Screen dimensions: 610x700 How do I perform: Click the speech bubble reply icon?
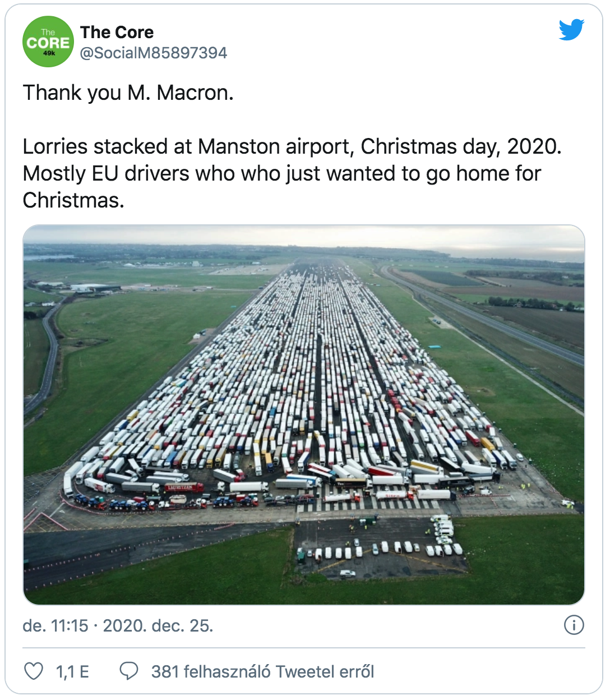[129, 671]
